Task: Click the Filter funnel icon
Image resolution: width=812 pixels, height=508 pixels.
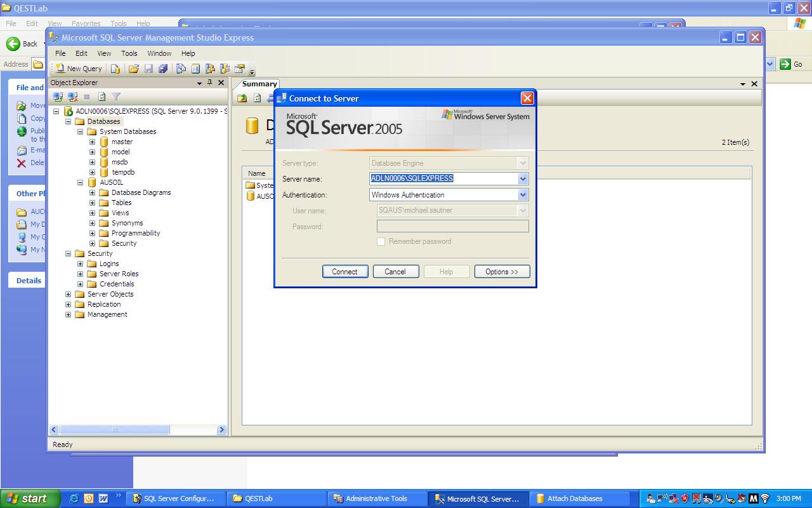Action: pyautogui.click(x=116, y=97)
